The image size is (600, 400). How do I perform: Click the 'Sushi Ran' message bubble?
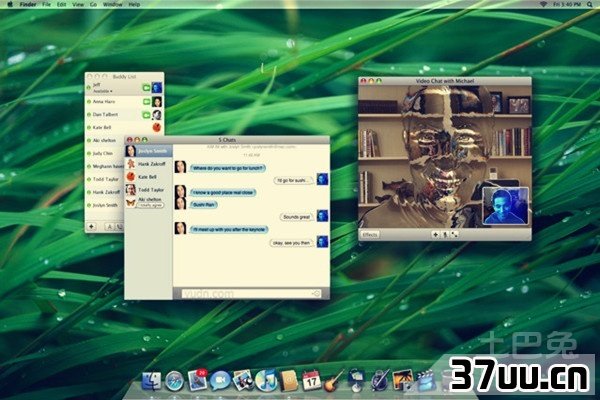click(204, 205)
